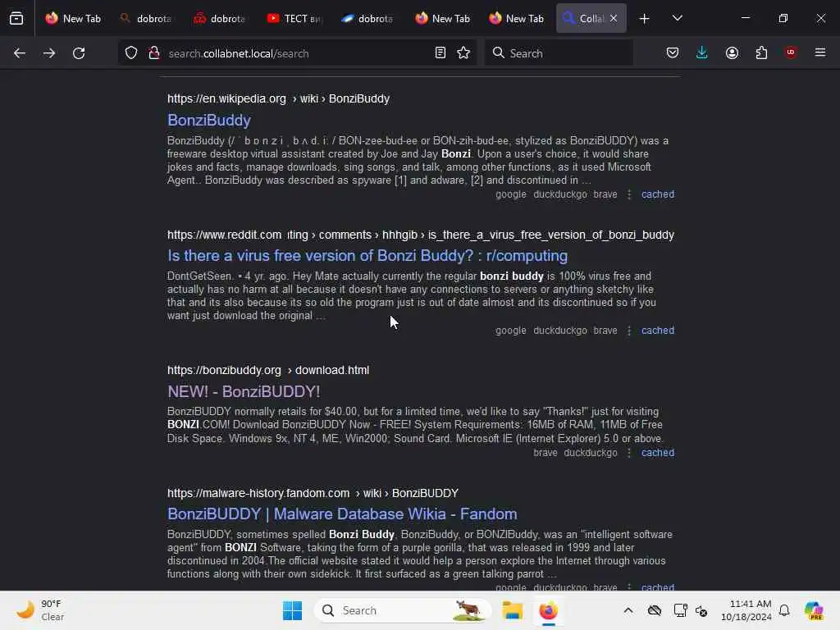Open the Firefox hamburger menu
Viewport: 840px width, 630px height.
[x=820, y=52]
